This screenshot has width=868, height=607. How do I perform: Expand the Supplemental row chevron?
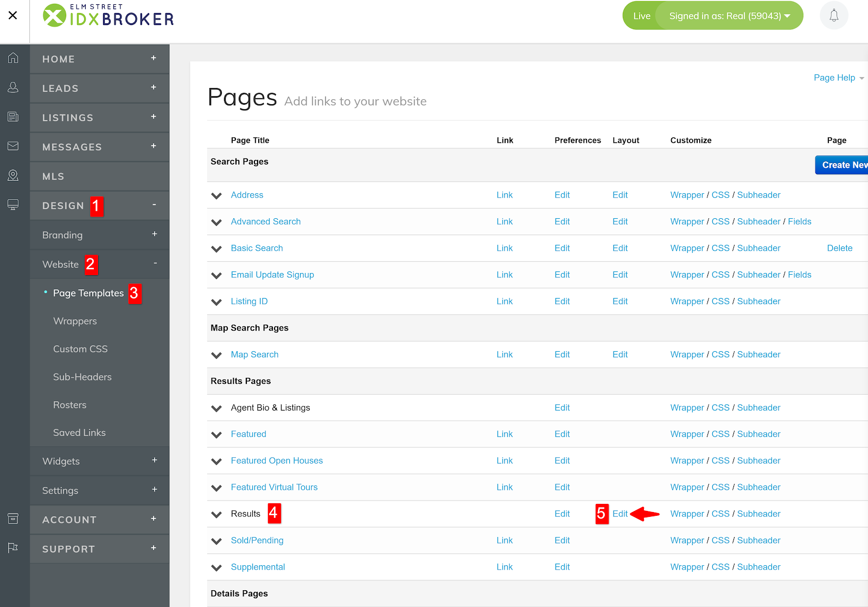point(216,567)
